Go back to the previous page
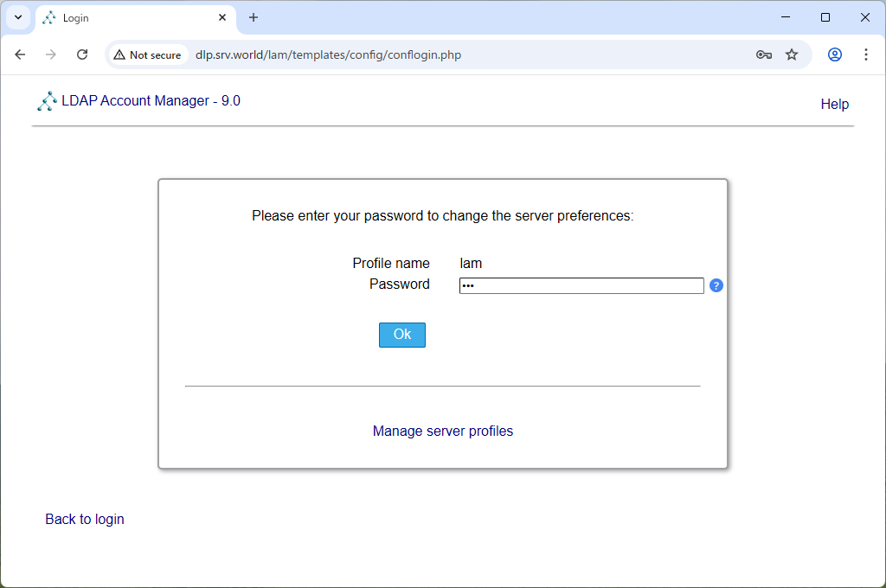 pos(21,54)
